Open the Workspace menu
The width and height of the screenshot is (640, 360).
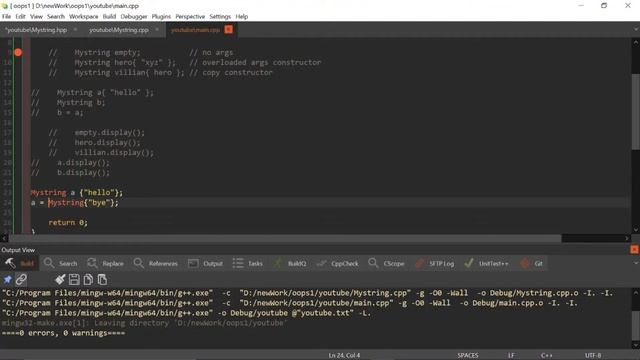(84, 17)
